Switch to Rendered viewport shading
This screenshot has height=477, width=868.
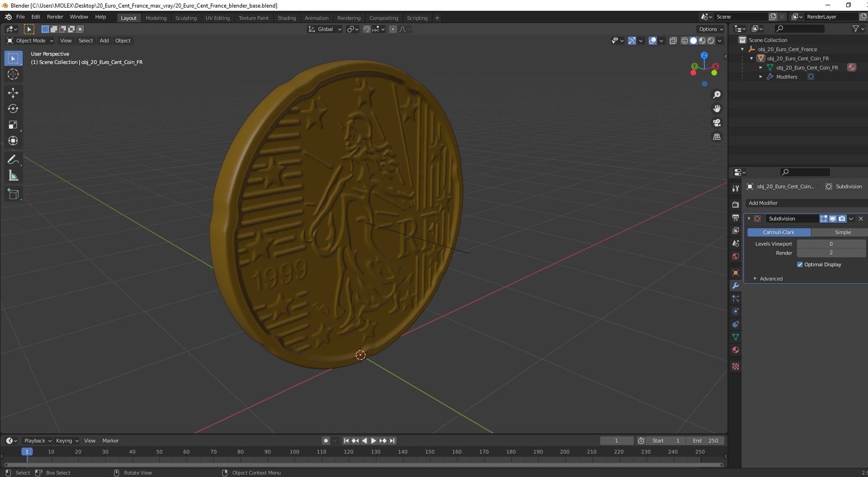coord(711,41)
